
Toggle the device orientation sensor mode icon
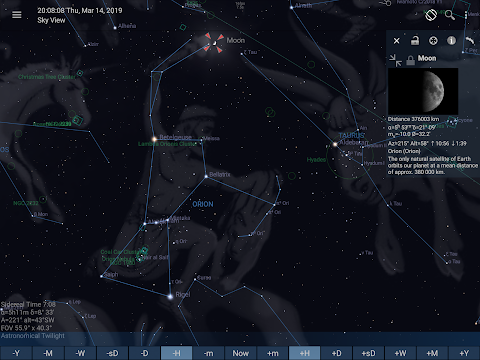(431, 15)
